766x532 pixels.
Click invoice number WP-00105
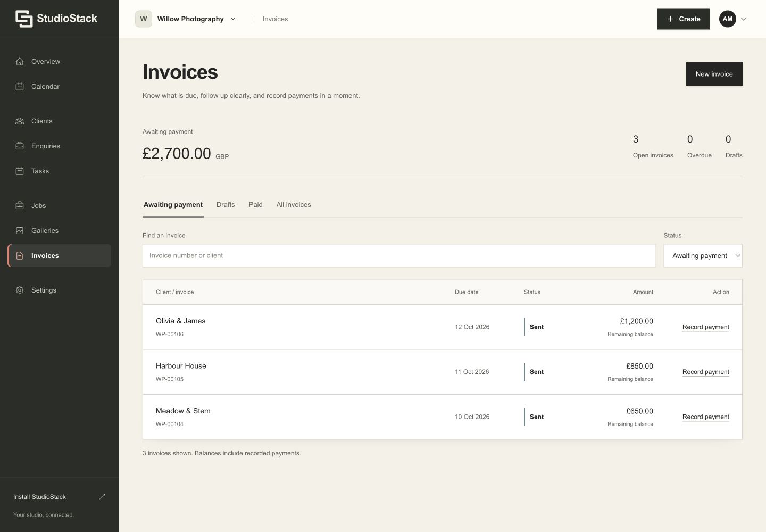pos(170,379)
